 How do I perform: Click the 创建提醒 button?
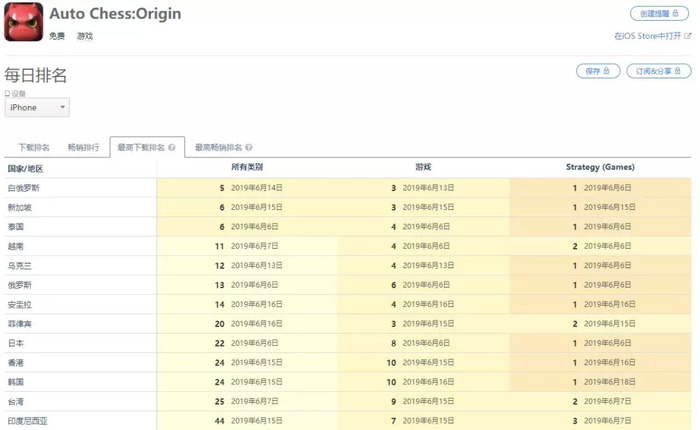(659, 13)
